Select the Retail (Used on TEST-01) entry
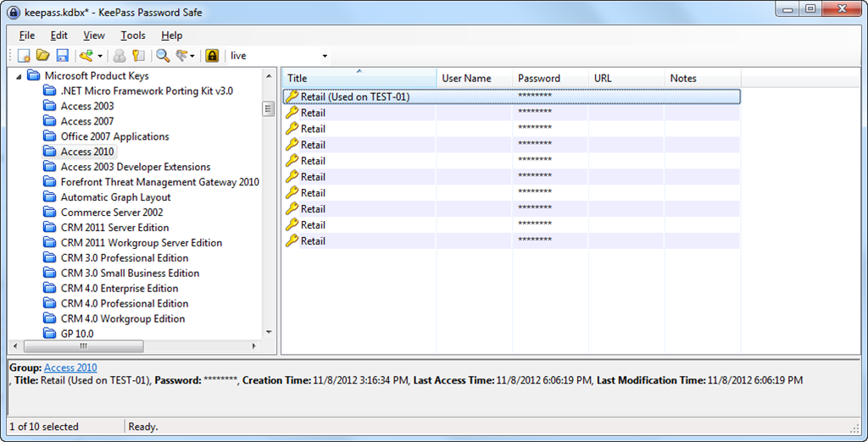The height and width of the screenshot is (442, 868). [511, 97]
